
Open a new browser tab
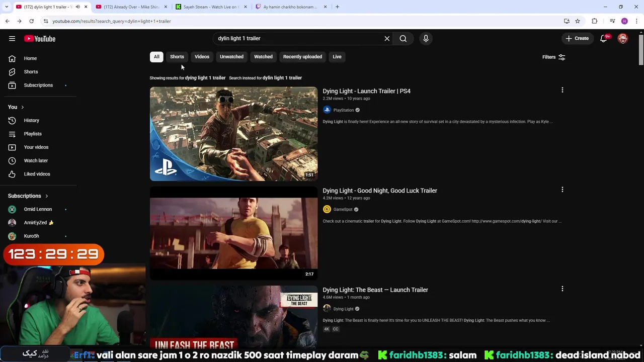[x=337, y=7]
